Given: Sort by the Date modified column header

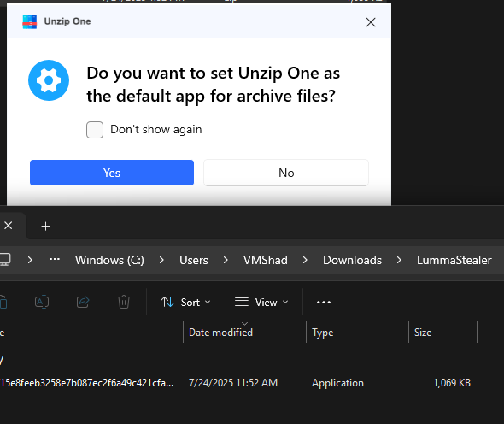Looking at the screenshot, I should click(x=220, y=333).
